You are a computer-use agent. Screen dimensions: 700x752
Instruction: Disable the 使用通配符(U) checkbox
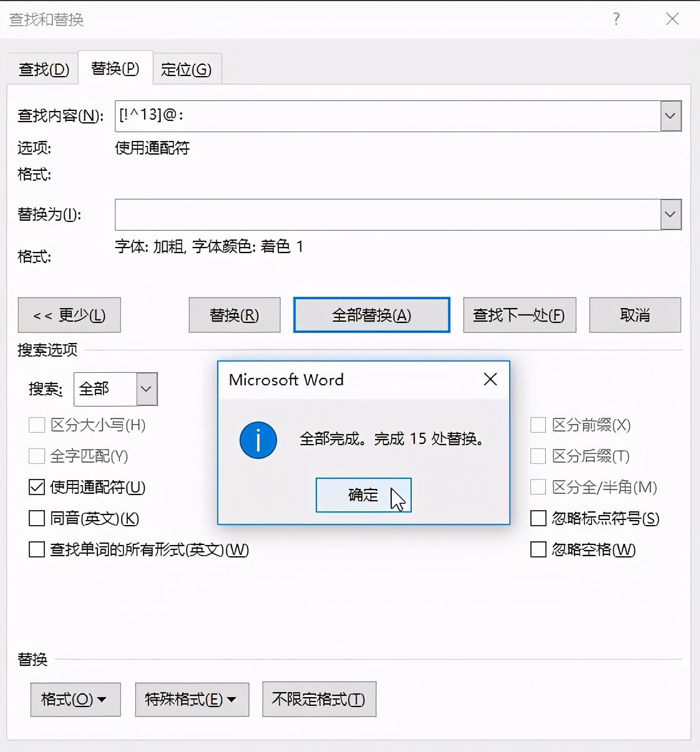point(36,487)
